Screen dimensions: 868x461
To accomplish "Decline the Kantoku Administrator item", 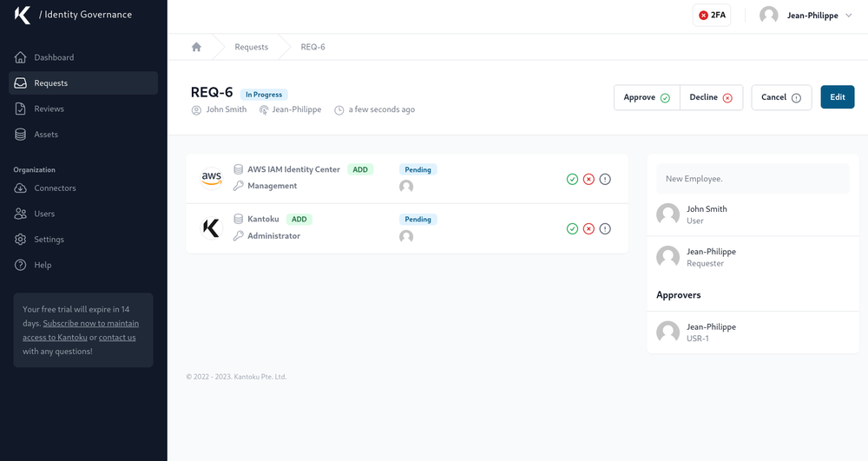I will click(589, 228).
